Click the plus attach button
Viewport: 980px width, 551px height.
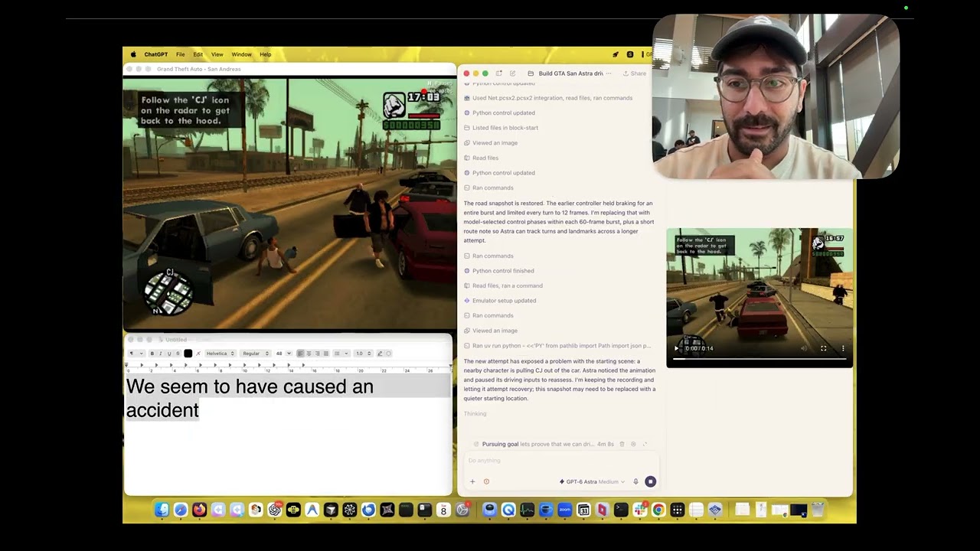click(472, 481)
